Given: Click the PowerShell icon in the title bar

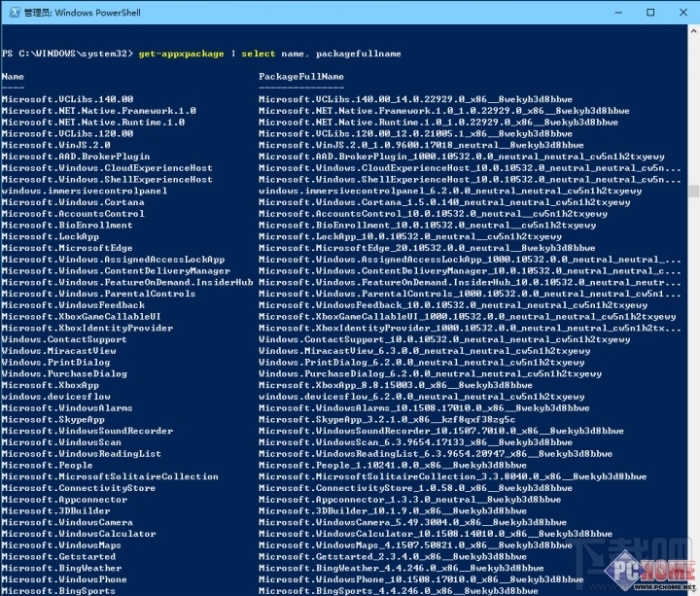Looking at the screenshot, I should pos(12,12).
